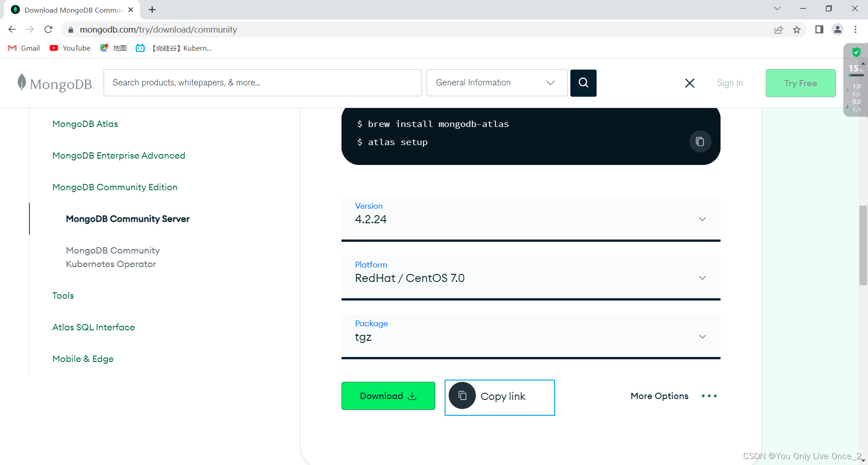Click Sign In link
The width and height of the screenshot is (868, 465).
click(x=730, y=83)
